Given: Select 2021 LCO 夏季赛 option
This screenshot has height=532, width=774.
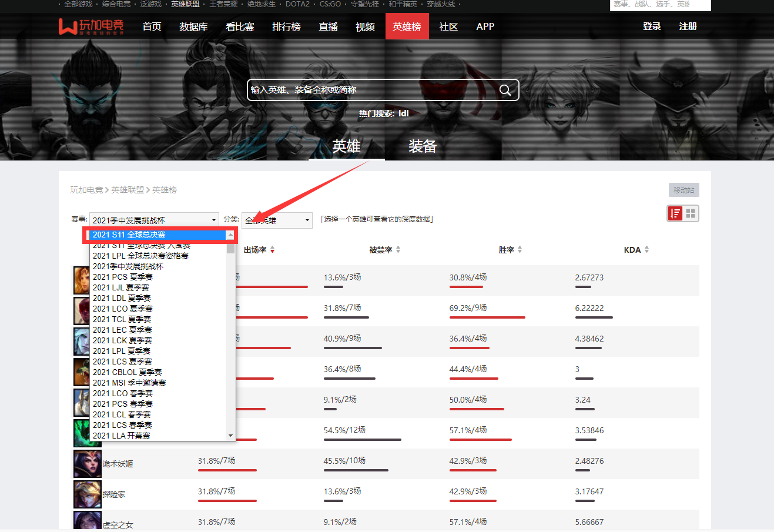Looking at the screenshot, I should click(158, 309).
